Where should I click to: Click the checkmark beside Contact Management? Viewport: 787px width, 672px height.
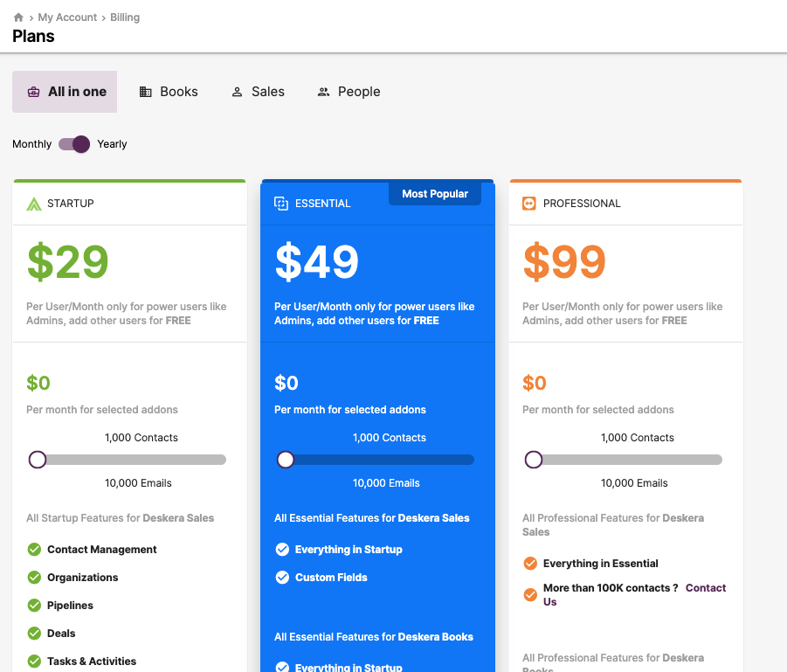click(x=34, y=550)
